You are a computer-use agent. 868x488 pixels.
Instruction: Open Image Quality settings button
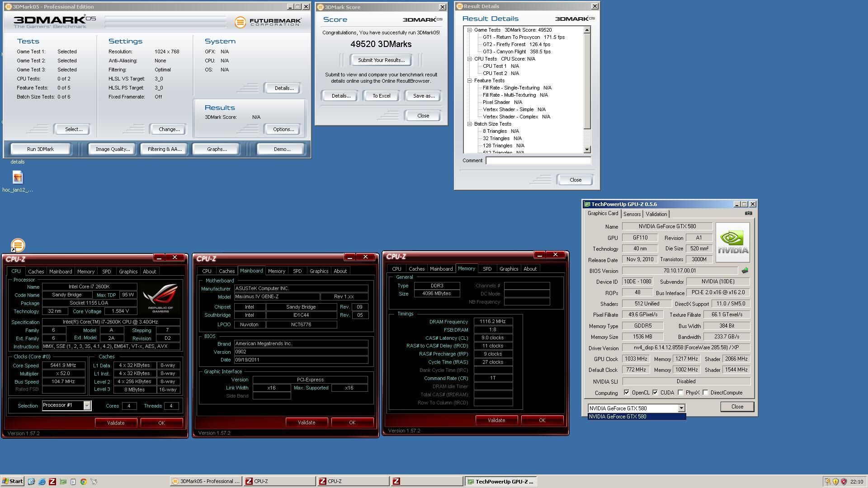tap(113, 149)
